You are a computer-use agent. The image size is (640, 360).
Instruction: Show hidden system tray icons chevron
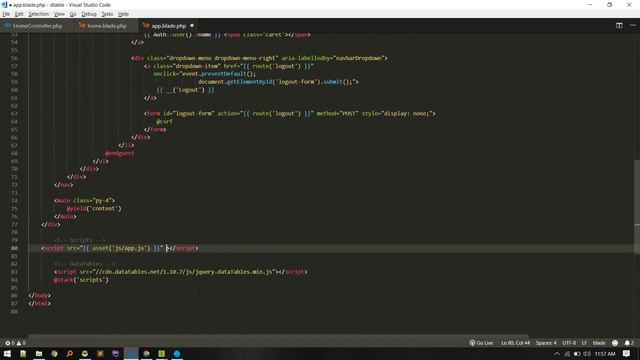557,353
